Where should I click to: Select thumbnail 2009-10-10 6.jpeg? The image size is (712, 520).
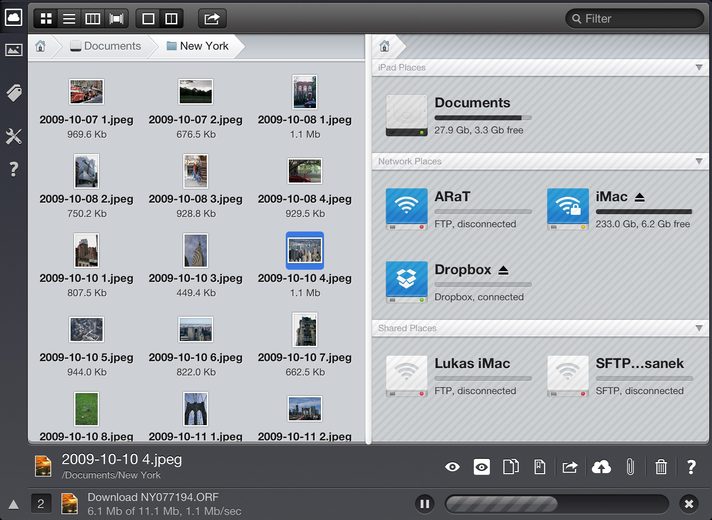point(195,330)
